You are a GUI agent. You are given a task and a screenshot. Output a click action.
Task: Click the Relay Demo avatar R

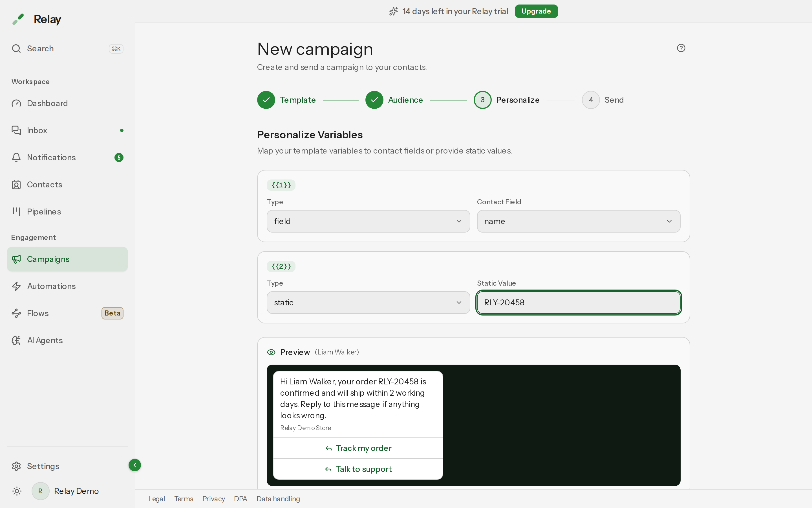click(x=40, y=491)
